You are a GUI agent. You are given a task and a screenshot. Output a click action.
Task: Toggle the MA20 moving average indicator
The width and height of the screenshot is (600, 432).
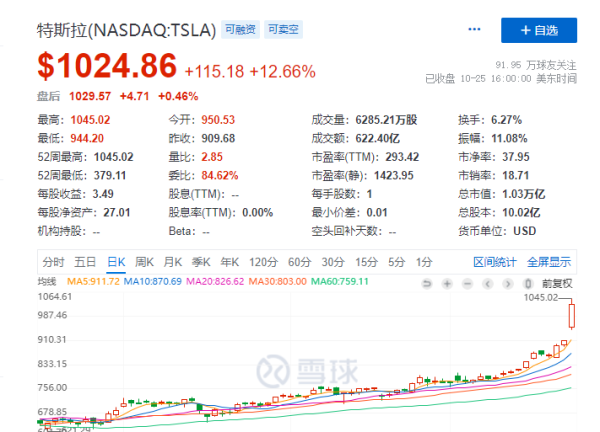pyautogui.click(x=219, y=283)
